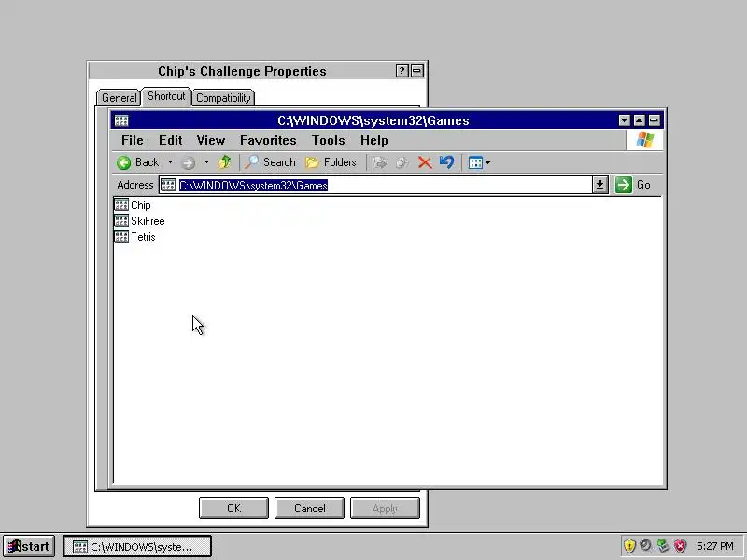Open the Search pane

pyautogui.click(x=270, y=162)
